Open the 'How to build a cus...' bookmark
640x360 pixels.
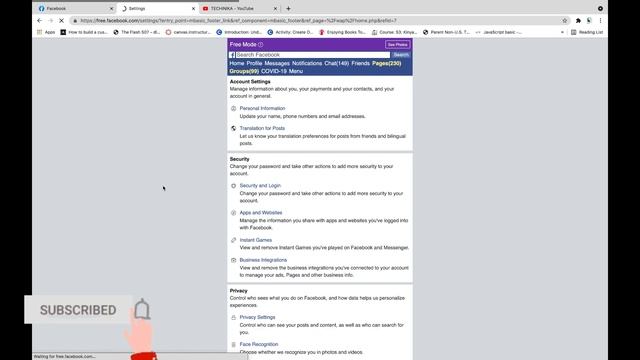tap(84, 32)
